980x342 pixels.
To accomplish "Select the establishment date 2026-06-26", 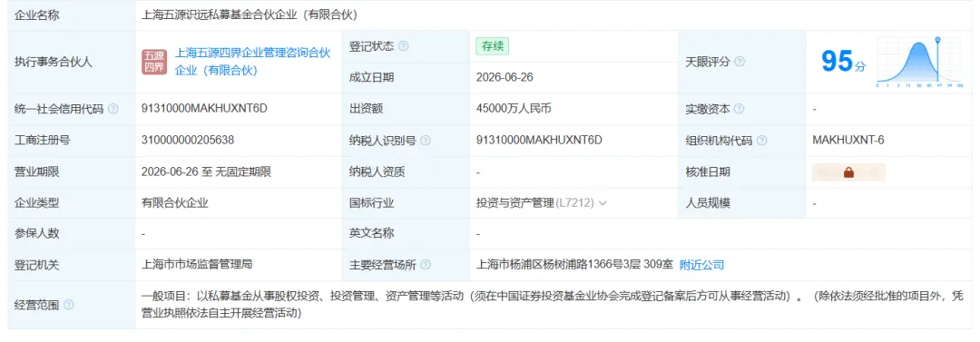I will [505, 77].
